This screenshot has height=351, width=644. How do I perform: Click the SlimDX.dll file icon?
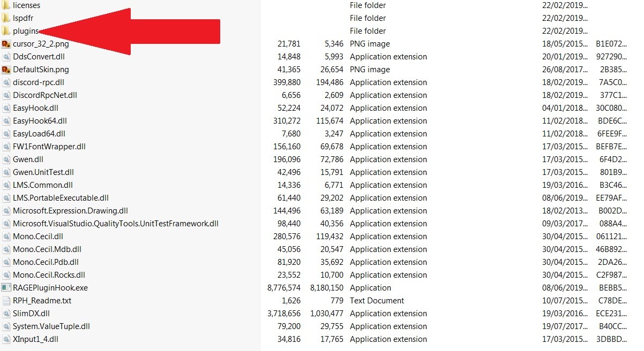click(x=6, y=314)
